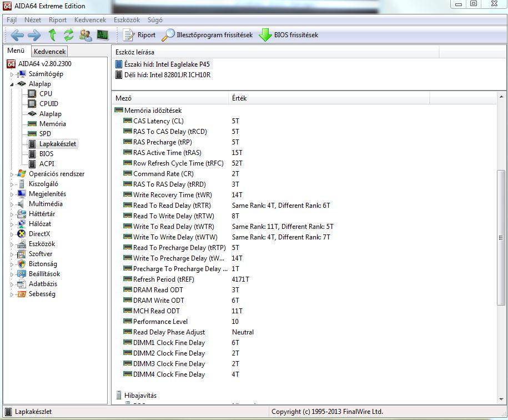508x420 pixels.
Task: Click the Beállítások icon in tree
Action: coord(22,274)
